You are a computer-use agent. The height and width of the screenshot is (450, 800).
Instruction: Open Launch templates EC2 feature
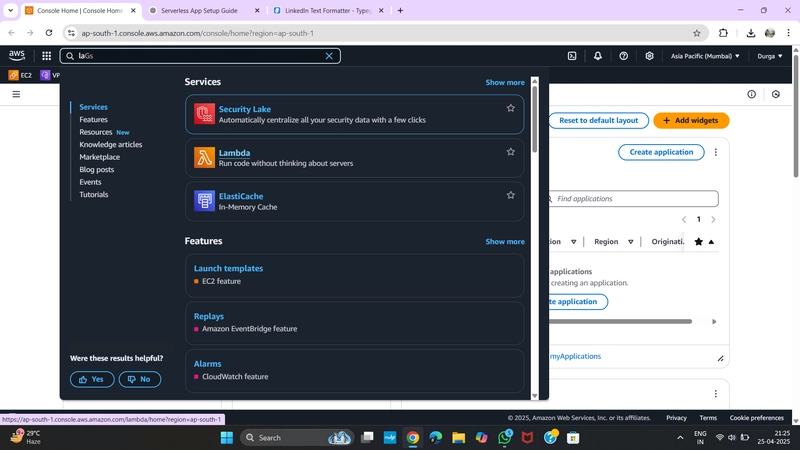click(228, 268)
